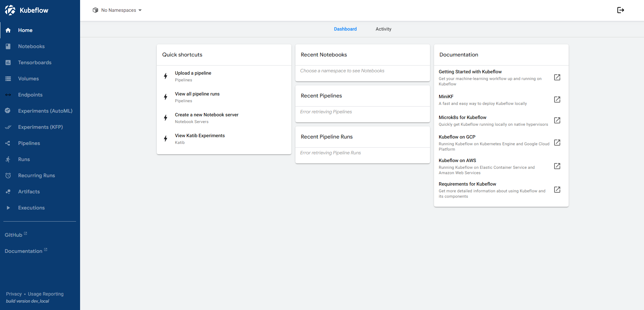Screen dimensions: 644x310
Task: Click the Executions play icon
Action: [x=8, y=208]
